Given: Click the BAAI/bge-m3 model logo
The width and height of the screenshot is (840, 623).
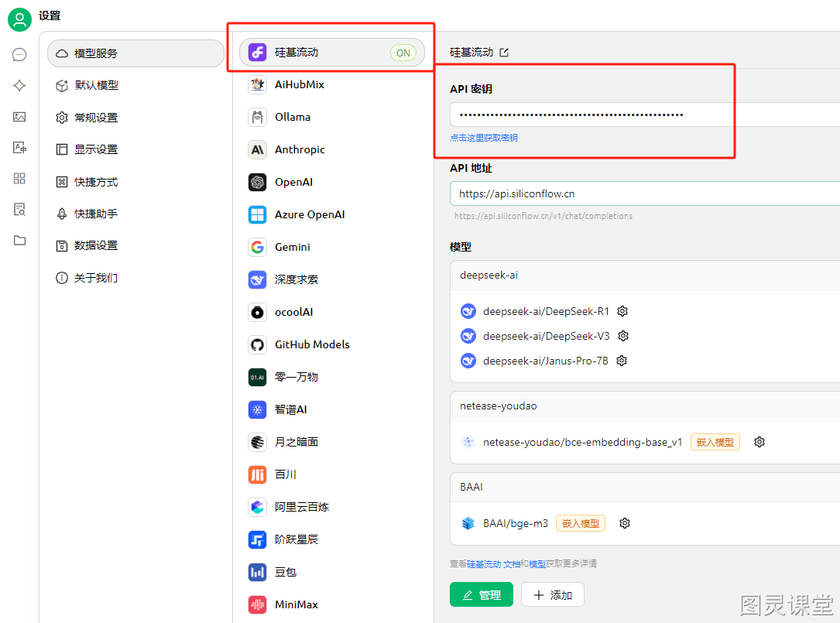Looking at the screenshot, I should (468, 523).
